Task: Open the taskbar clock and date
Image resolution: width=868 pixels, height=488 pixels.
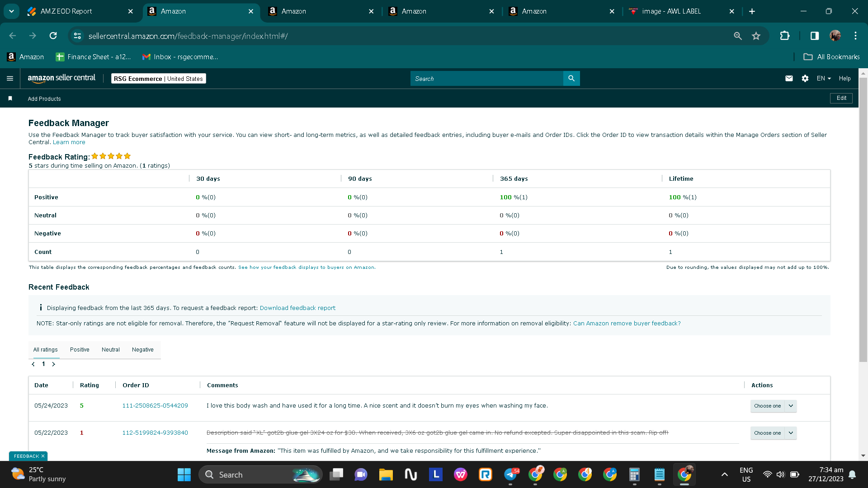Action: pyautogui.click(x=826, y=474)
